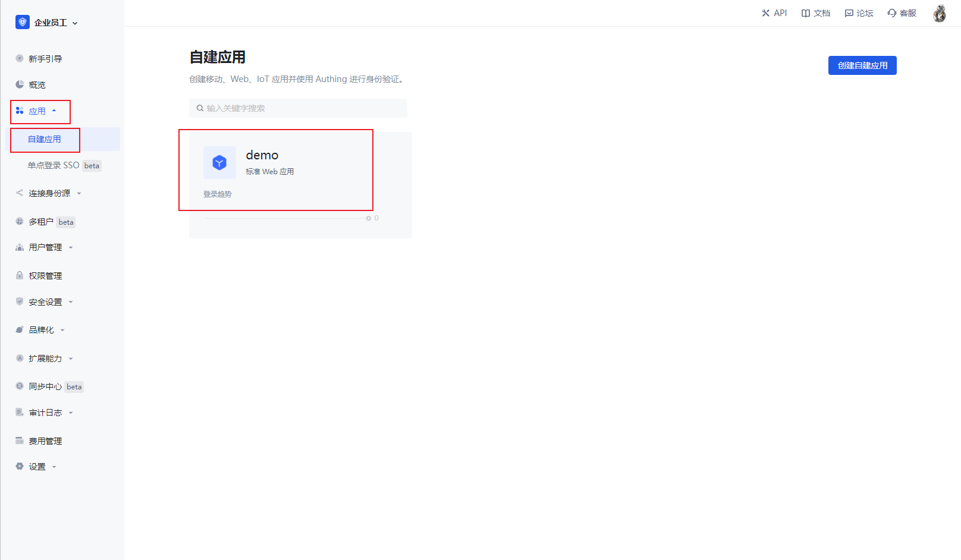Go to 费用管理 page
961x560 pixels.
tap(45, 441)
